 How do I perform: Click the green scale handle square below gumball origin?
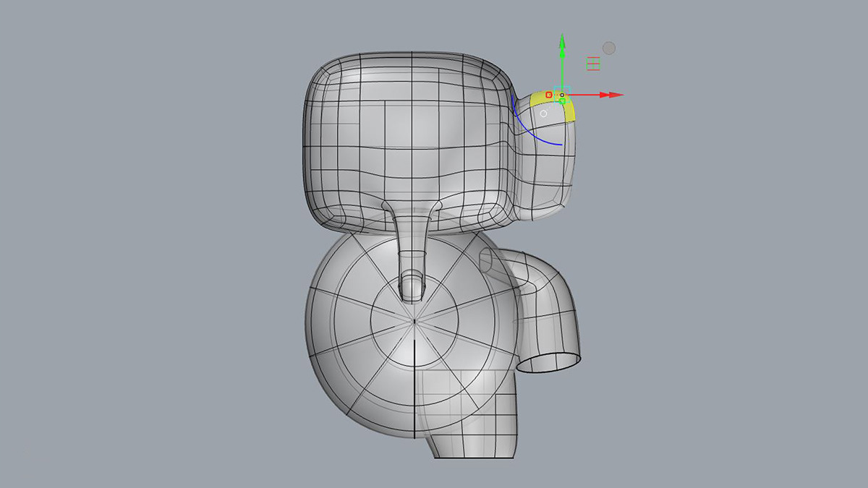click(562, 101)
